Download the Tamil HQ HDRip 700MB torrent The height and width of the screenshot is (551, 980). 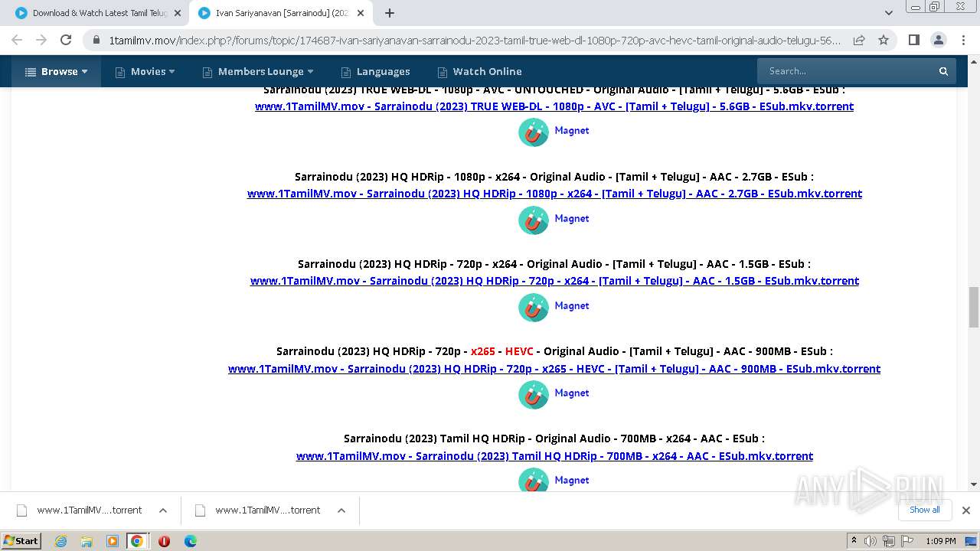pos(554,456)
